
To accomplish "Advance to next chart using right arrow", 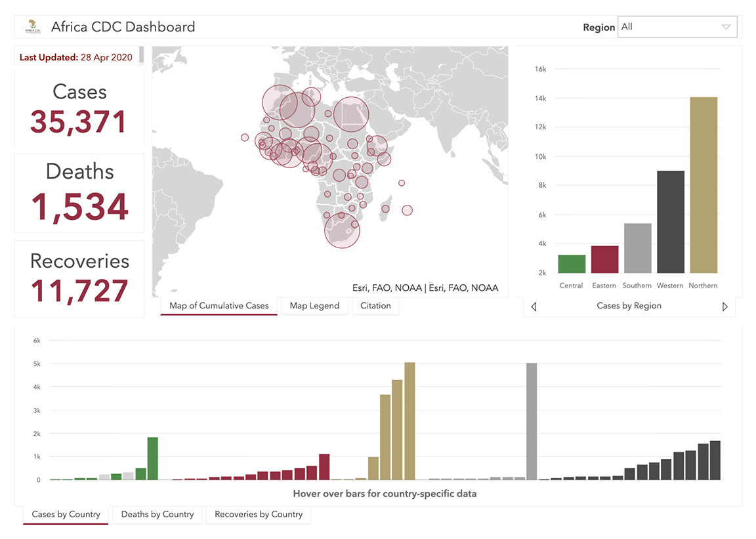I will point(724,307).
